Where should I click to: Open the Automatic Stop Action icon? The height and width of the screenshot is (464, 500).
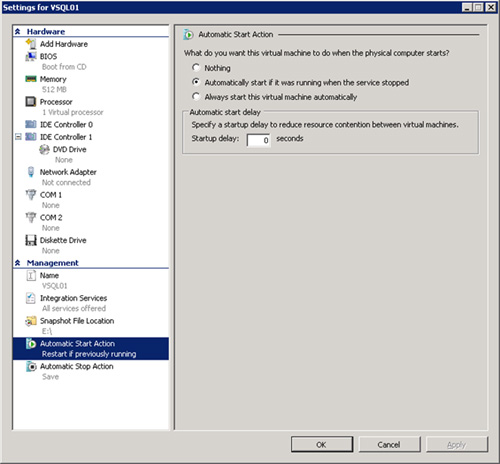[31, 366]
